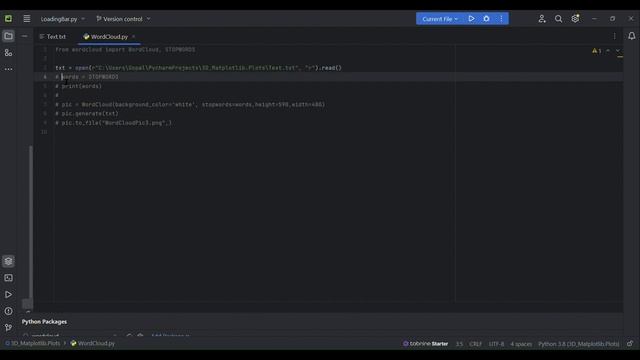Click the tabnine Starter status widget
Image resolution: width=640 pixels, height=360 pixels.
coord(425,344)
